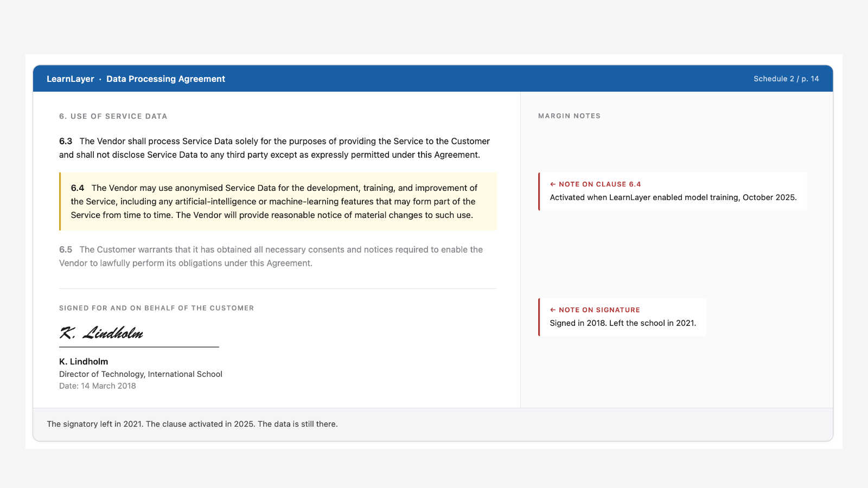Click the "Signed for and on behalf of the Customer" label
868x488 pixels.
coord(157,308)
